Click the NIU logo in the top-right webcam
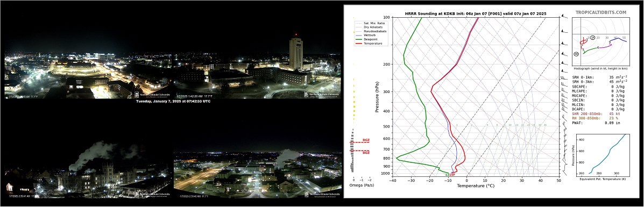Viewport: 644px width, 207px height. (x=322, y=95)
